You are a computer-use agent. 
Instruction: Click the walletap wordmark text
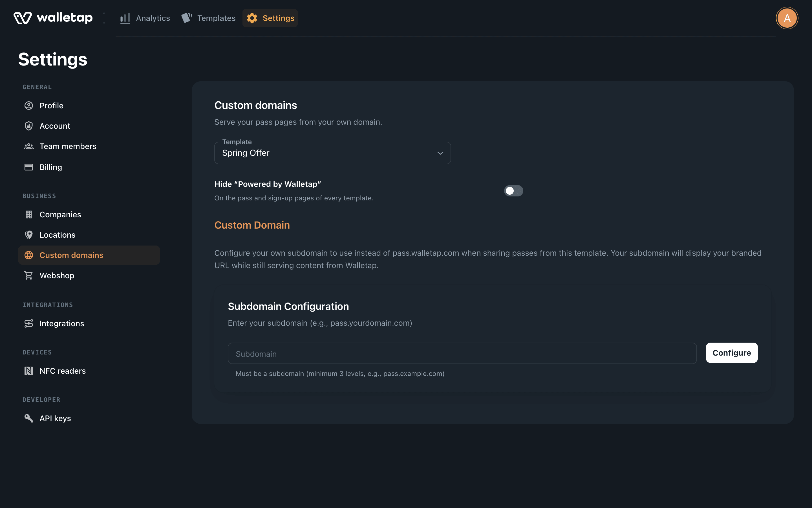click(65, 17)
